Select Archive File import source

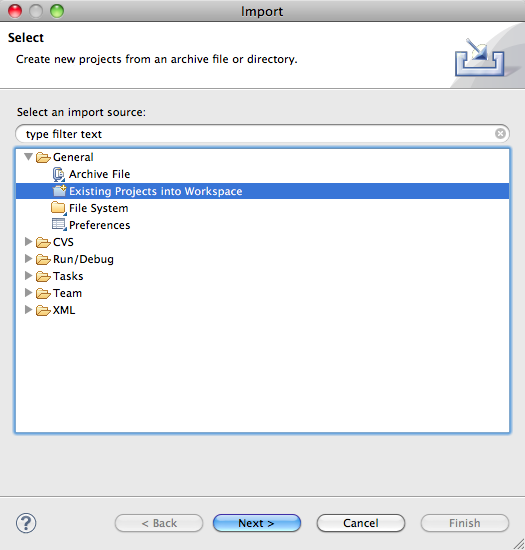tap(99, 174)
